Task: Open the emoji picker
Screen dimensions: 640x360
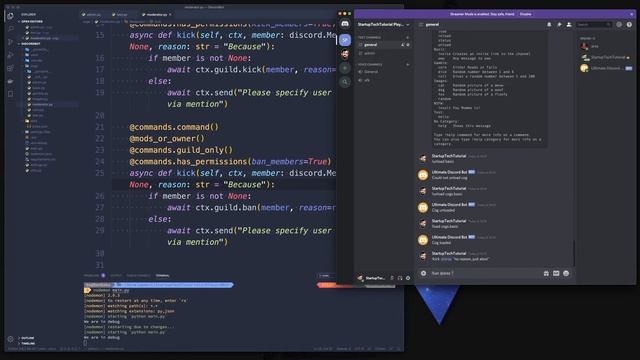Action: (x=566, y=273)
